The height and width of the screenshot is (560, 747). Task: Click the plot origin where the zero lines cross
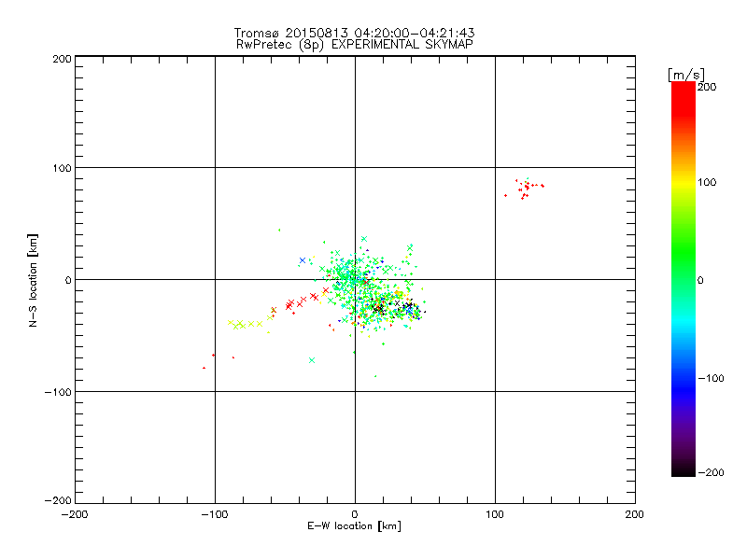click(x=355, y=279)
